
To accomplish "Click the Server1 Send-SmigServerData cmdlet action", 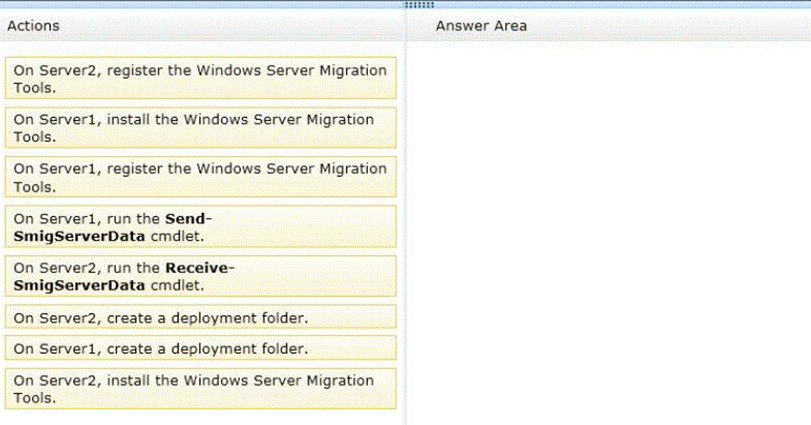I will (x=200, y=226).
